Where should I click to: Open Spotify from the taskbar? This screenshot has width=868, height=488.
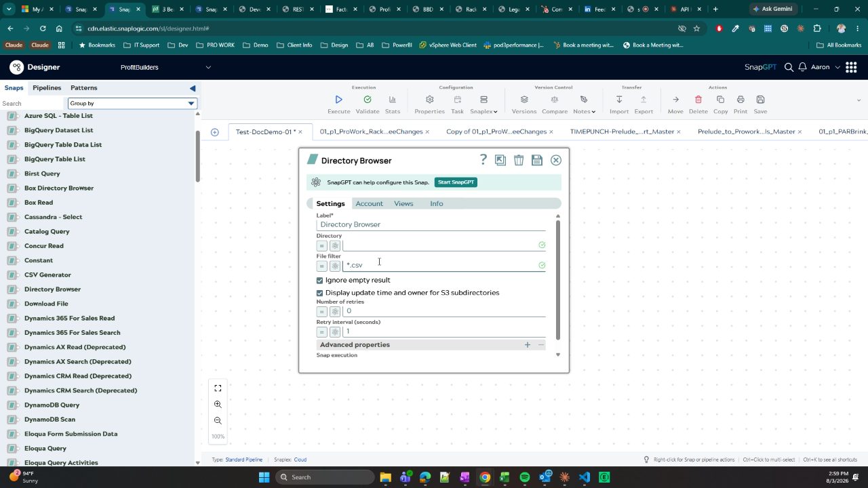(x=525, y=477)
